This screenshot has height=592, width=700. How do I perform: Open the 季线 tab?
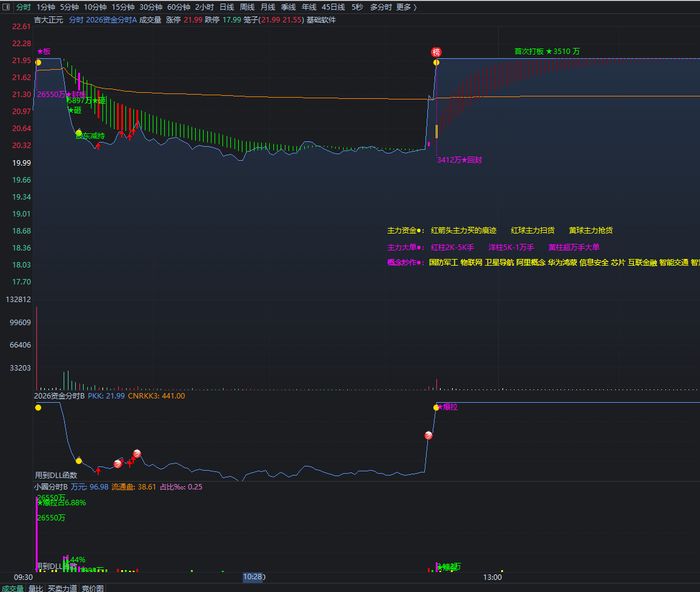click(288, 7)
